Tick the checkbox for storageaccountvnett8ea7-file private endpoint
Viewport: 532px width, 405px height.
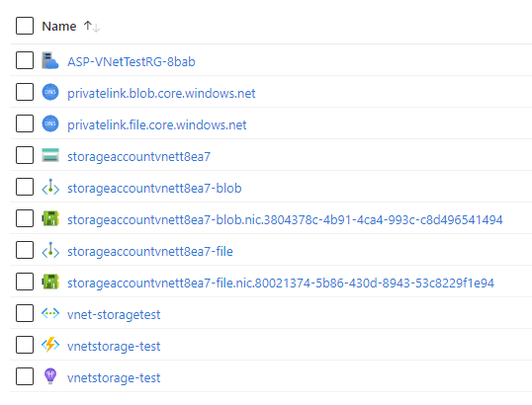25,250
